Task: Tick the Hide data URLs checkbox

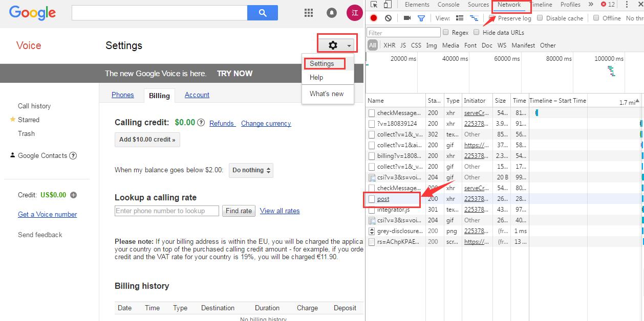Action: click(477, 32)
